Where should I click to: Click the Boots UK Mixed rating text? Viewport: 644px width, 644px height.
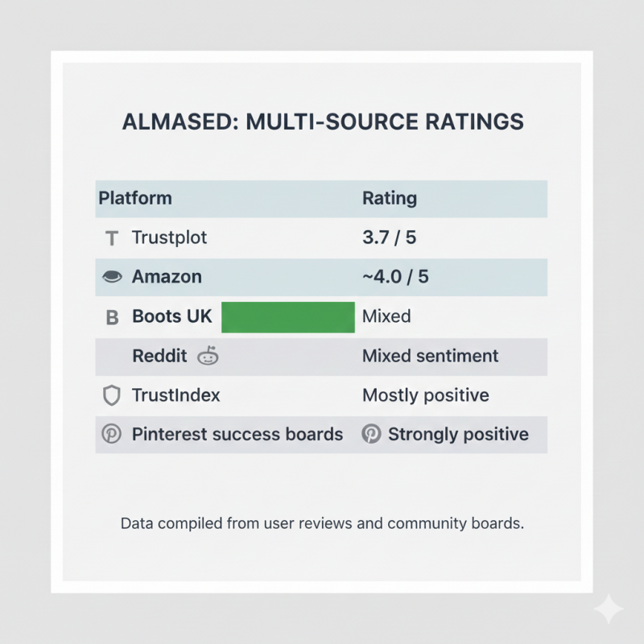(x=386, y=316)
